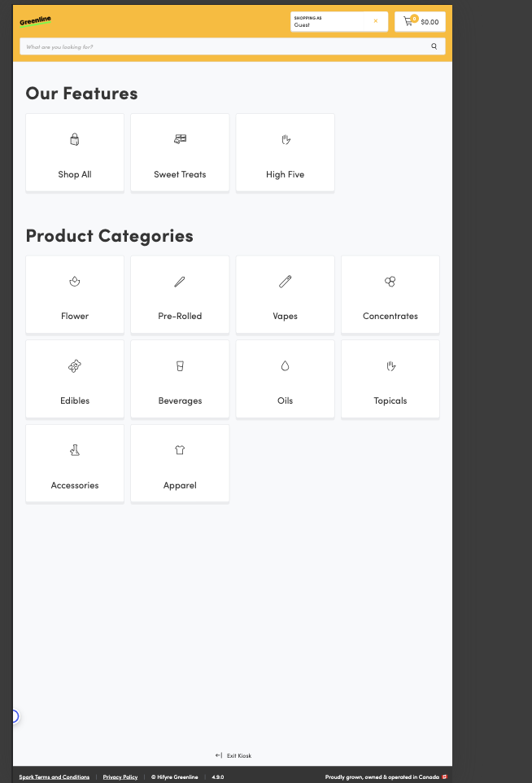Select the Concentrates icon
This screenshot has height=783, width=532.
tap(390, 282)
